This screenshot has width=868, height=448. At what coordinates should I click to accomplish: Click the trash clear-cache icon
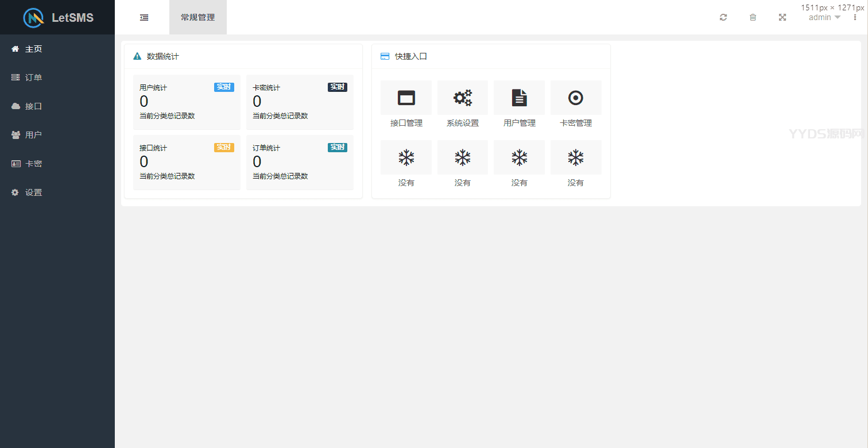pyautogui.click(x=753, y=17)
